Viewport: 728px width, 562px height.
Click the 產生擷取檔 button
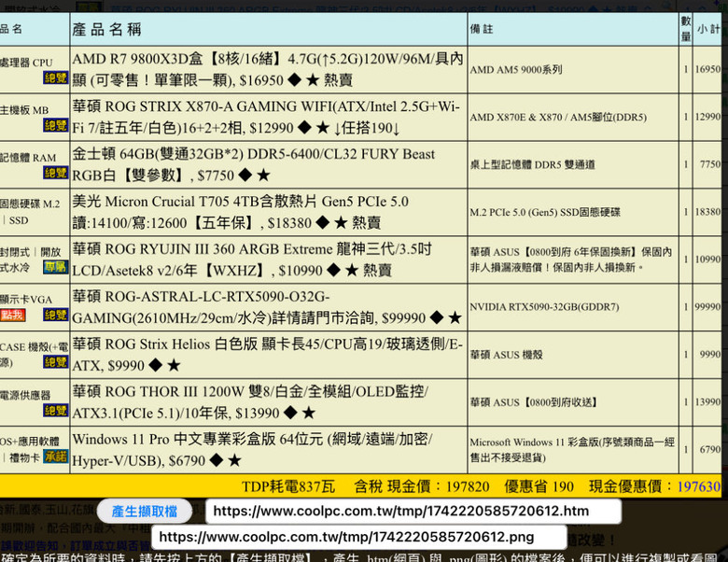tap(145, 512)
